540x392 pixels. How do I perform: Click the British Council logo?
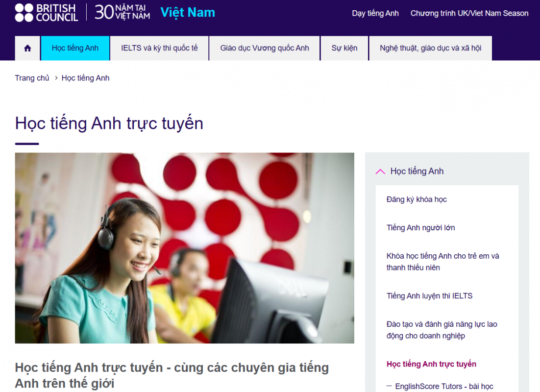47,13
